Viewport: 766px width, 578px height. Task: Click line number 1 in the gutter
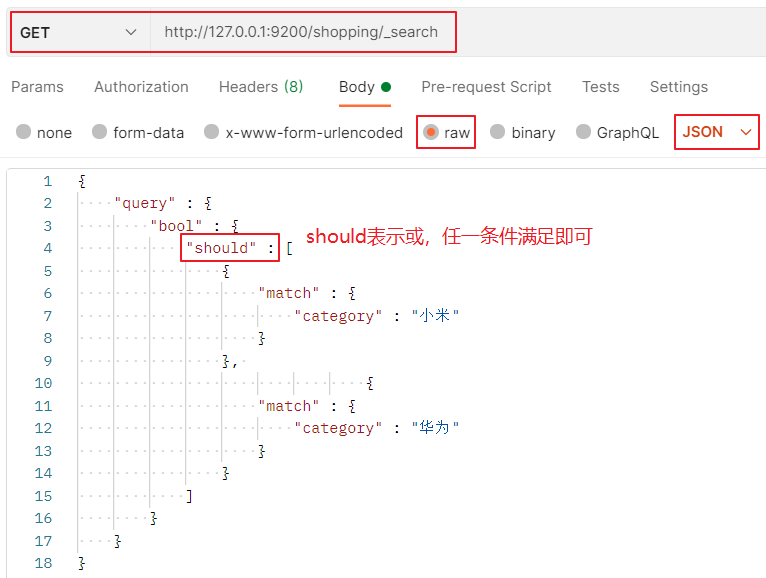point(47,181)
